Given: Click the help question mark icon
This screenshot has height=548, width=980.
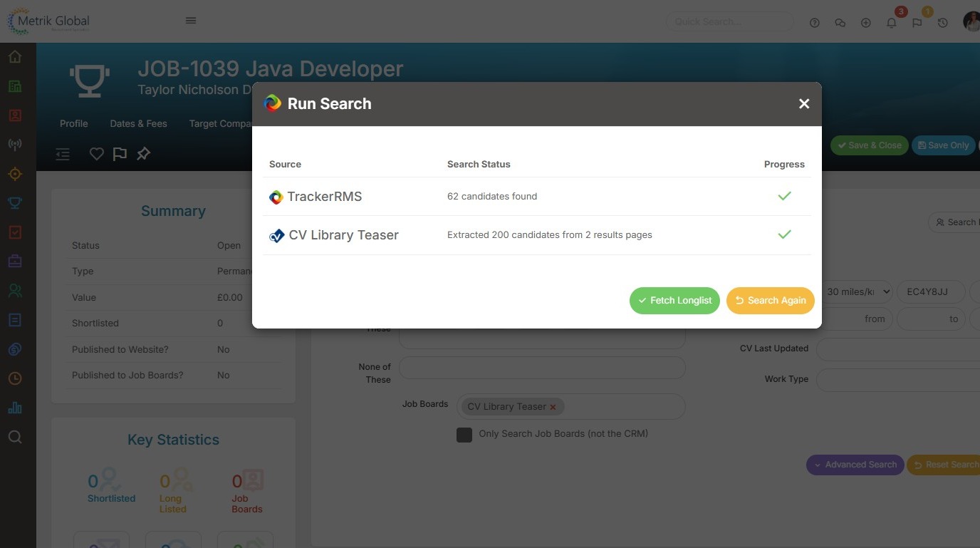Looking at the screenshot, I should point(815,23).
